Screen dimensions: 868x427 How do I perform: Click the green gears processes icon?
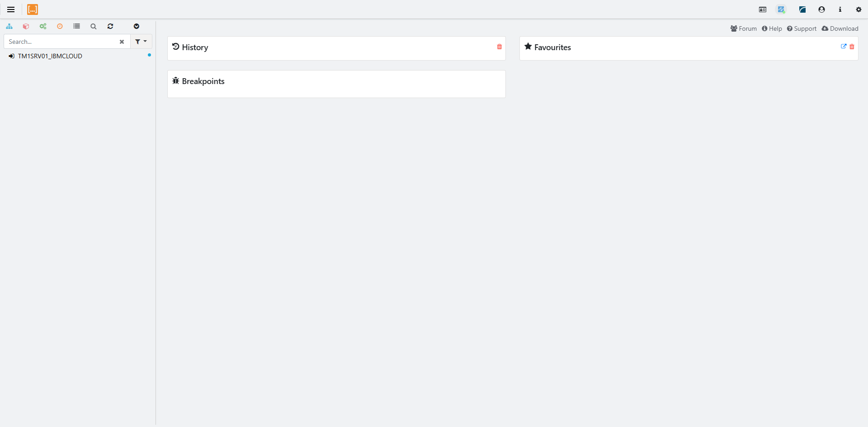coord(43,26)
